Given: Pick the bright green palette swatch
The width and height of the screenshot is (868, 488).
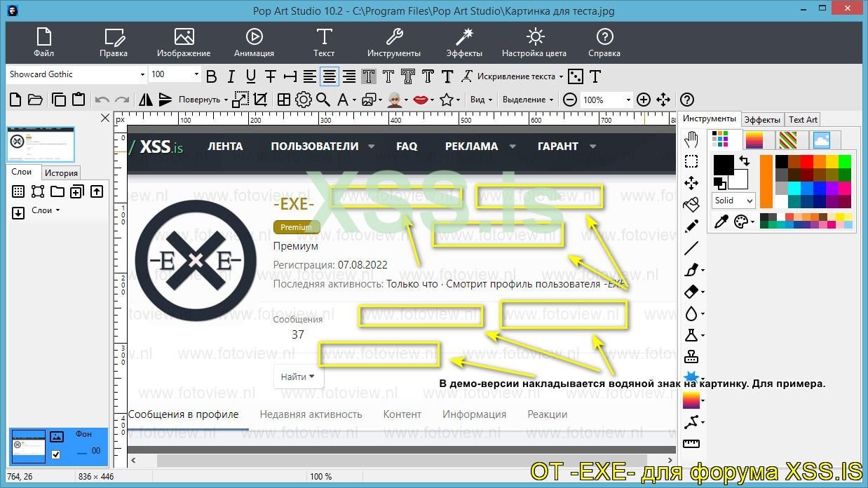Looking at the screenshot, I should tap(844, 161).
